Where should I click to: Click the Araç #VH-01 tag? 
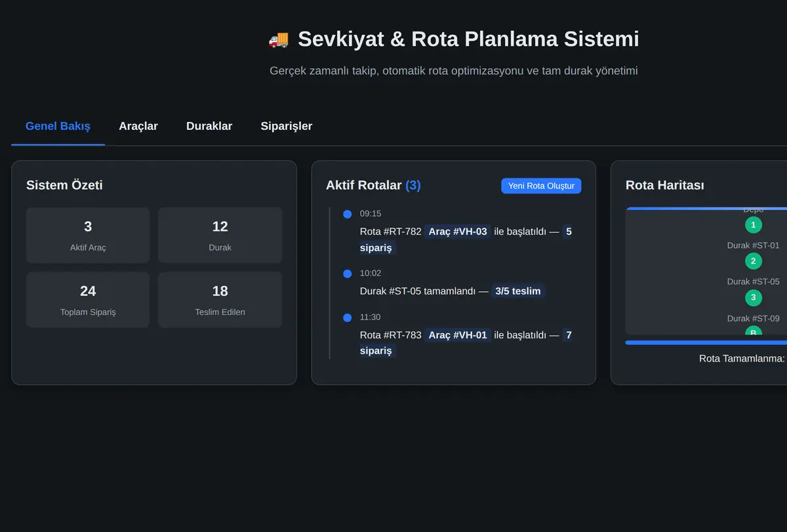coord(458,335)
